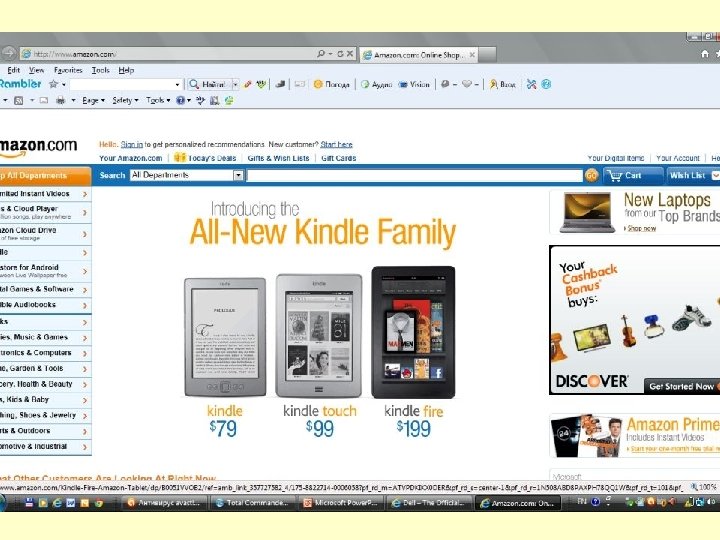Click the Amazon Prime free trial link

point(674,449)
